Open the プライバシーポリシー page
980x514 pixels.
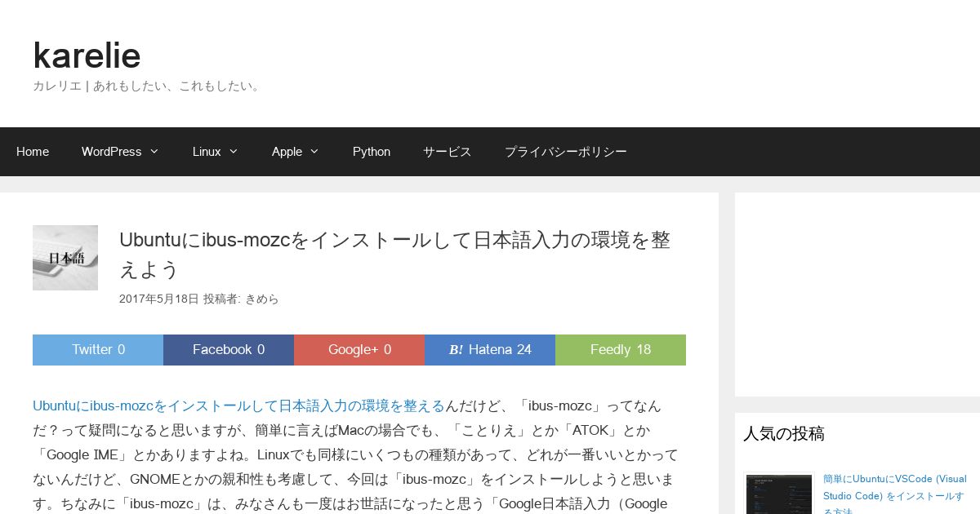click(x=566, y=152)
